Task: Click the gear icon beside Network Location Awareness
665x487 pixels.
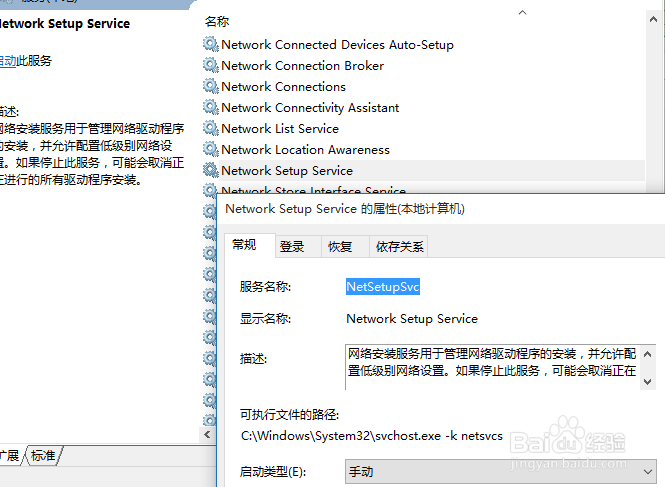Action: 210,149
